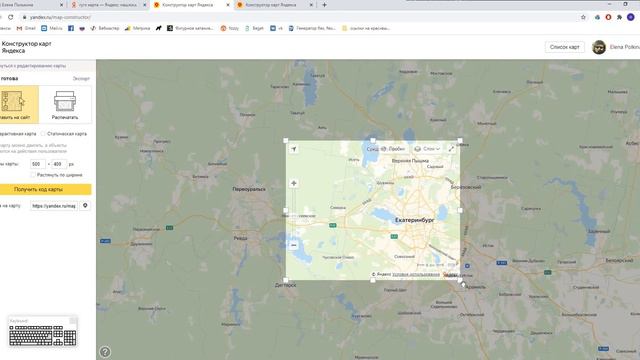Click the user avatar photo beside Elena
Image resolution: width=640 pixels, height=360 pixels.
tap(599, 47)
